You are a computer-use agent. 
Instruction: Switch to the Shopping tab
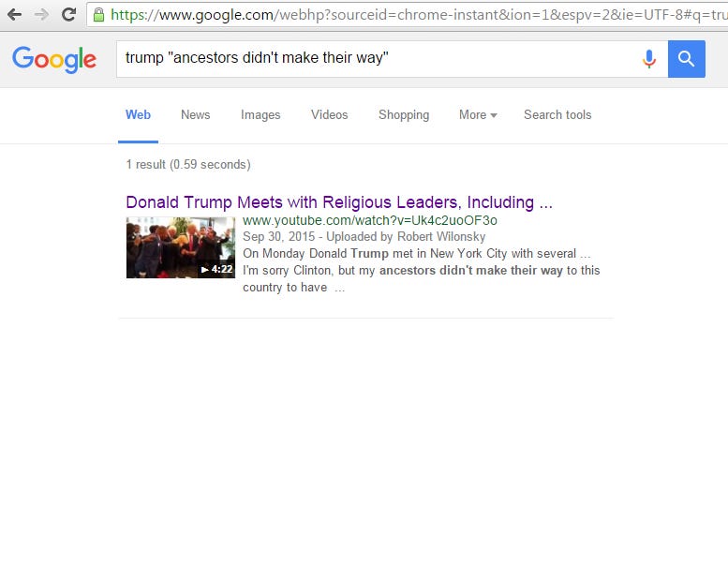tap(404, 114)
